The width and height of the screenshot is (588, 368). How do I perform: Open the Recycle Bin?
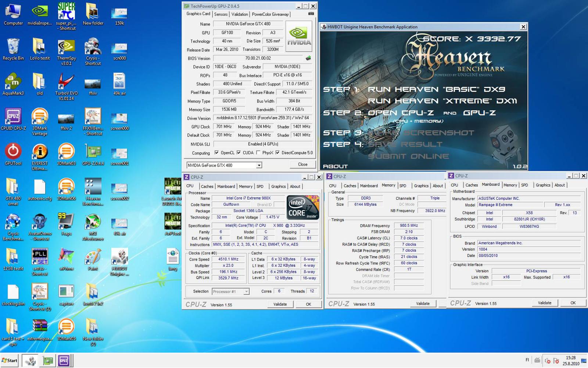(x=13, y=49)
